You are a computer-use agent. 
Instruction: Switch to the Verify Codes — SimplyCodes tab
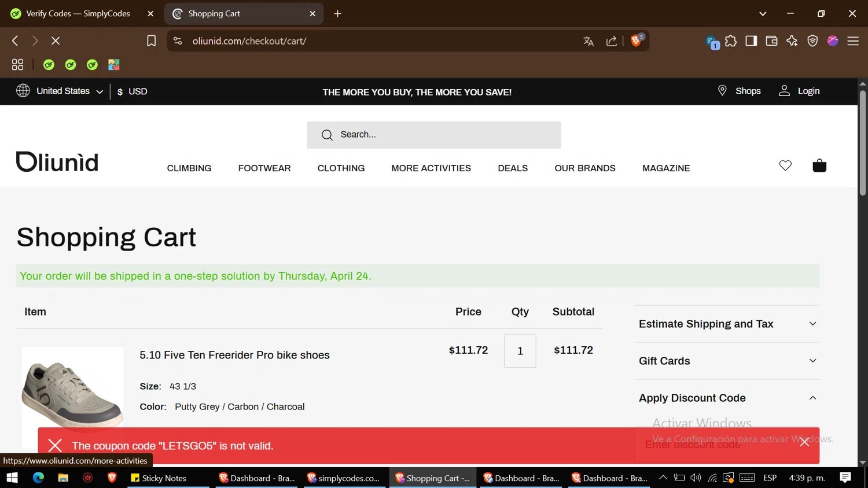[78, 13]
